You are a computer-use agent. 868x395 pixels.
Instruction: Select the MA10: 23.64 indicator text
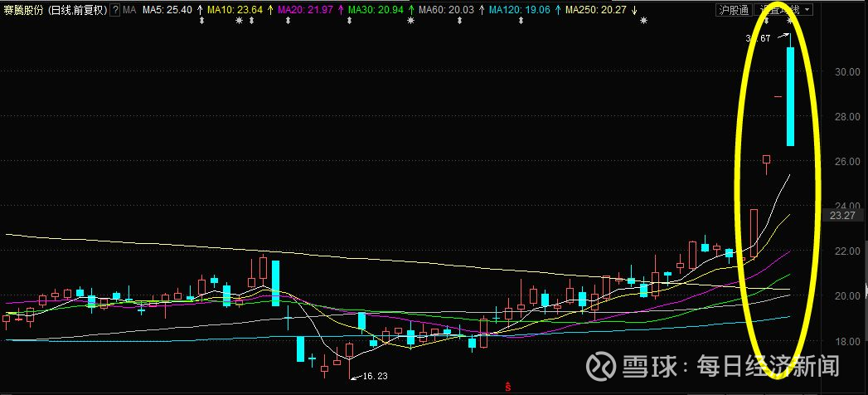(235, 10)
